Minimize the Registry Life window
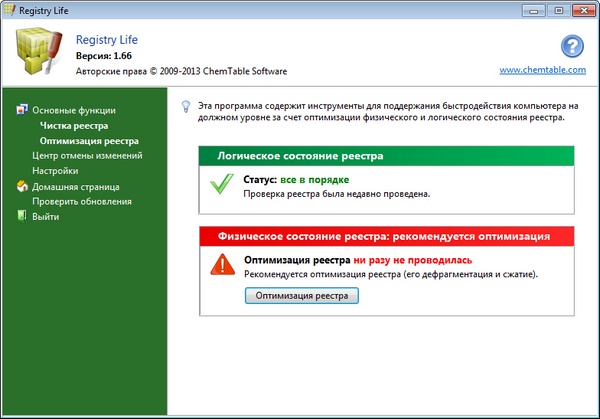600x419 pixels. [528, 10]
